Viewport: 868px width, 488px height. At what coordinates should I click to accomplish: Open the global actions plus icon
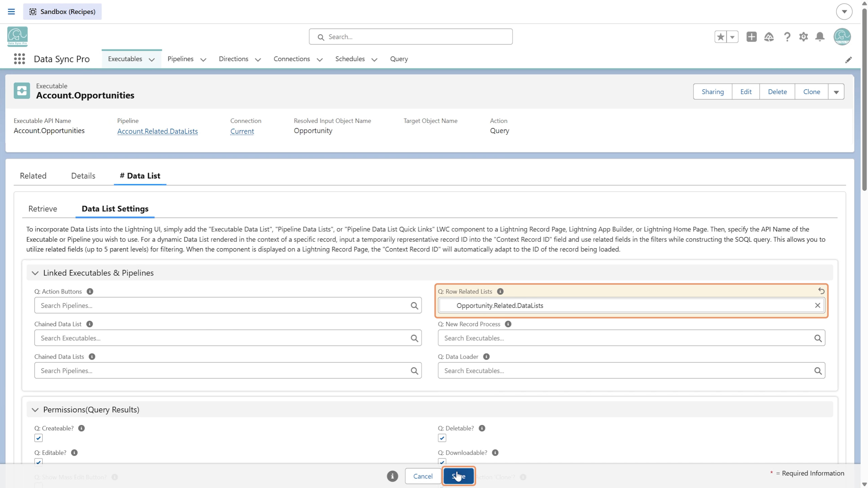point(751,37)
